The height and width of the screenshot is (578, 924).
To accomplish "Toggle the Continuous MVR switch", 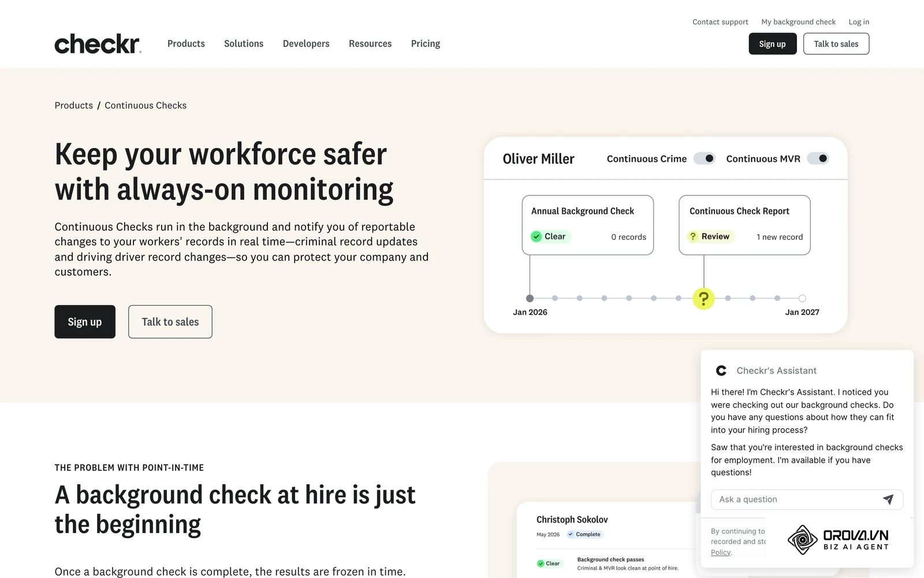I will 818,158.
